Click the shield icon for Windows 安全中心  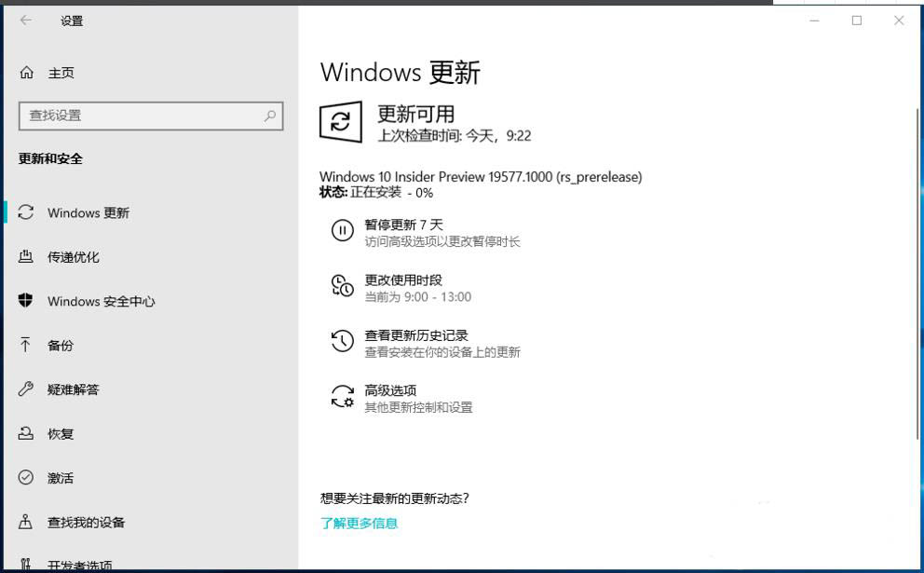click(26, 301)
